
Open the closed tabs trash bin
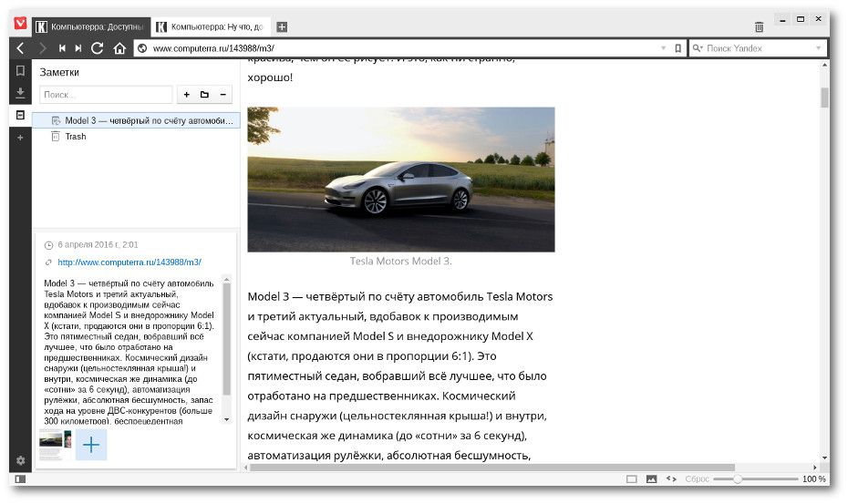759,27
